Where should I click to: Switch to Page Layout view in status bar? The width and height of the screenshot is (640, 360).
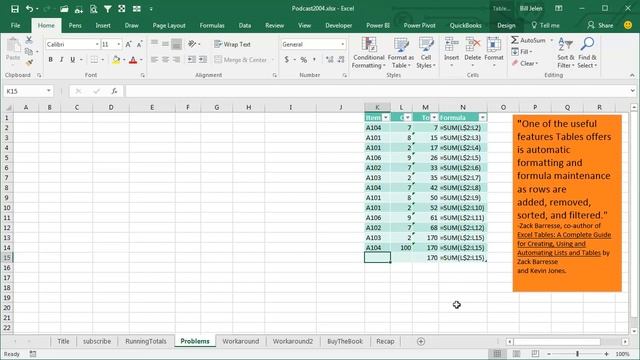[516, 354]
